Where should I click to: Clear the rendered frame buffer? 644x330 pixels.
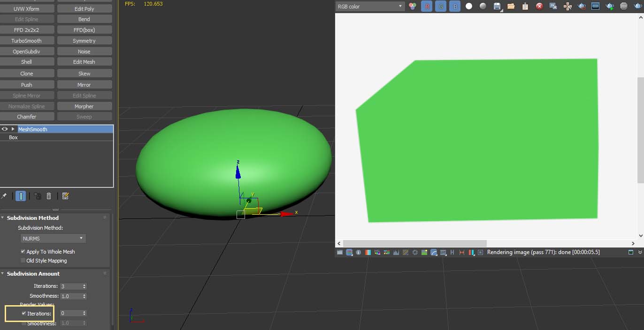point(539,7)
